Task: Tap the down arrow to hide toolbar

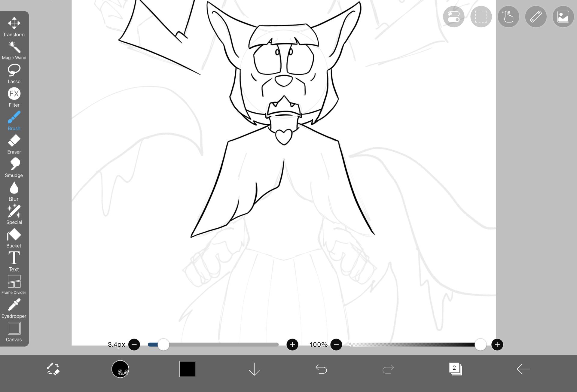Action: point(254,369)
